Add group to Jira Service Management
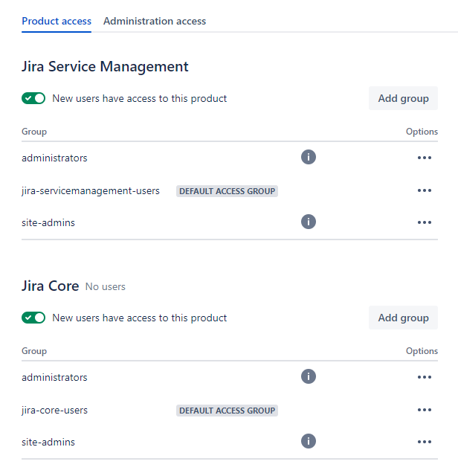Screen dimensions: 458x476 pyautogui.click(x=403, y=98)
